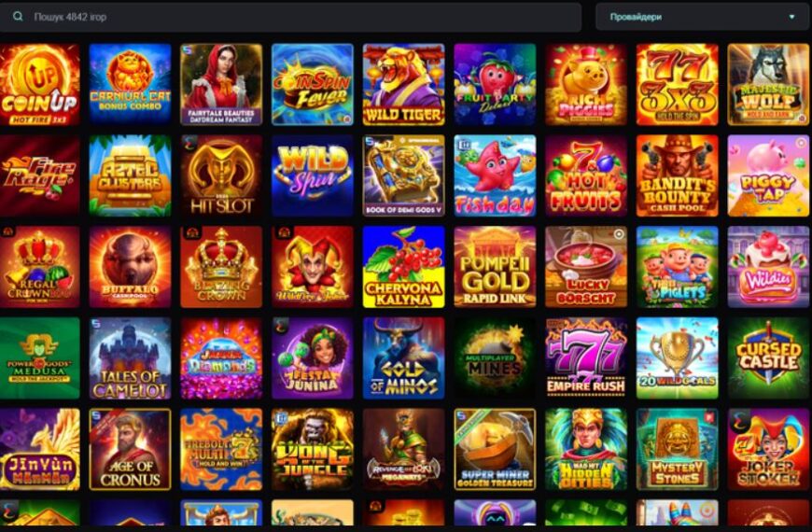Screen dimensions: 812x532
Task: Open the Majestic Wolf slot tile
Action: tap(768, 84)
